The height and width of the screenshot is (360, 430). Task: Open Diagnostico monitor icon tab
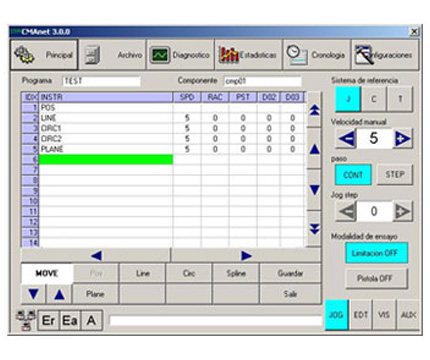click(x=180, y=55)
